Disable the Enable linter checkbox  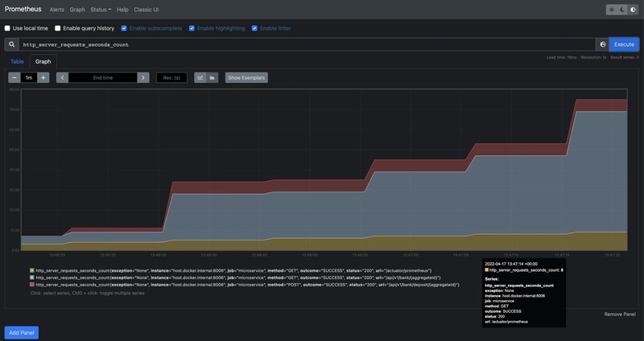(x=254, y=28)
